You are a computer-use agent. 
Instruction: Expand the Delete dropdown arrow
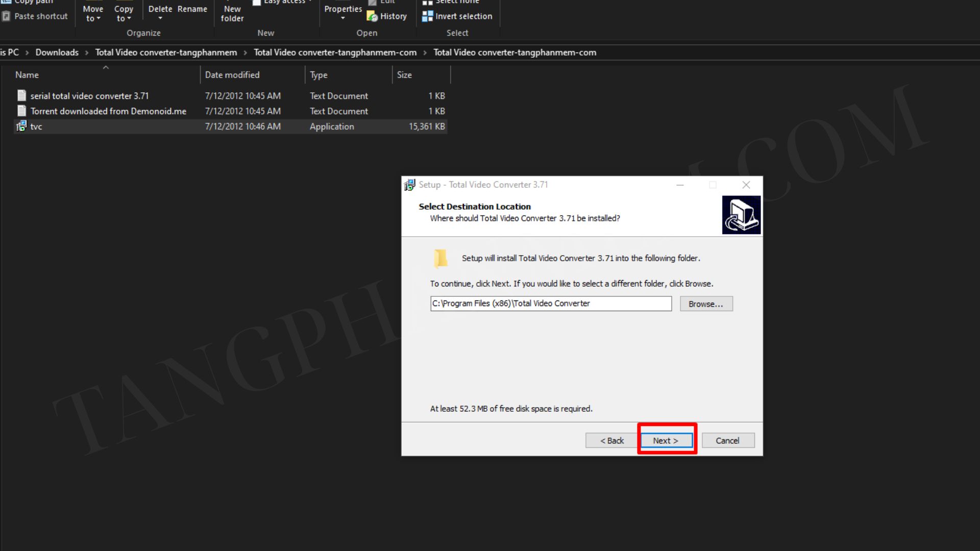[x=160, y=18]
